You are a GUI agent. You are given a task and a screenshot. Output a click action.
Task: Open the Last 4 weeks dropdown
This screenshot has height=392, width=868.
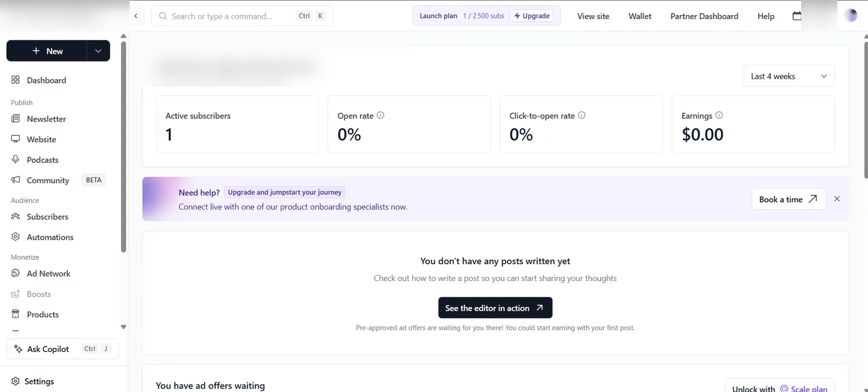click(789, 76)
